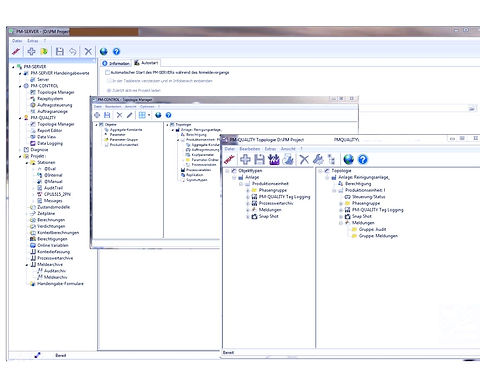The width and height of the screenshot is (480, 380).
Task: Click the globe icon in PM-SERVER toolbar
Action: coord(104,51)
